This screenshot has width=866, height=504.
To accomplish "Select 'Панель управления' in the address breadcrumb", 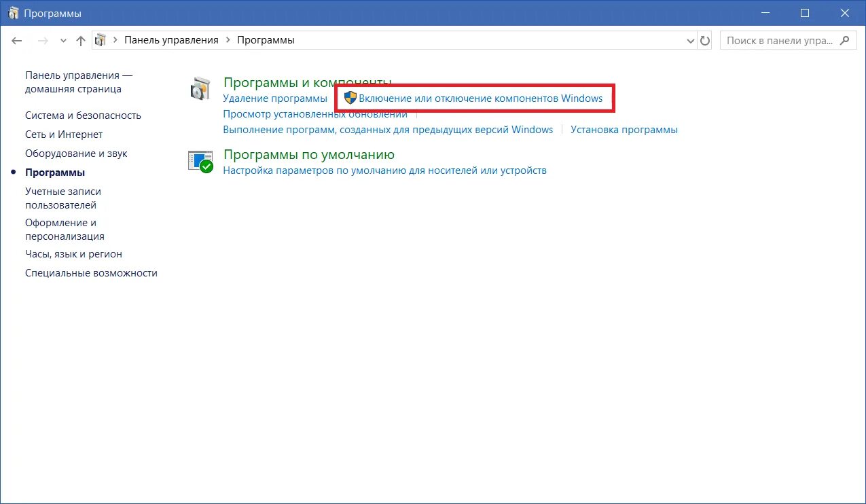I will [171, 40].
